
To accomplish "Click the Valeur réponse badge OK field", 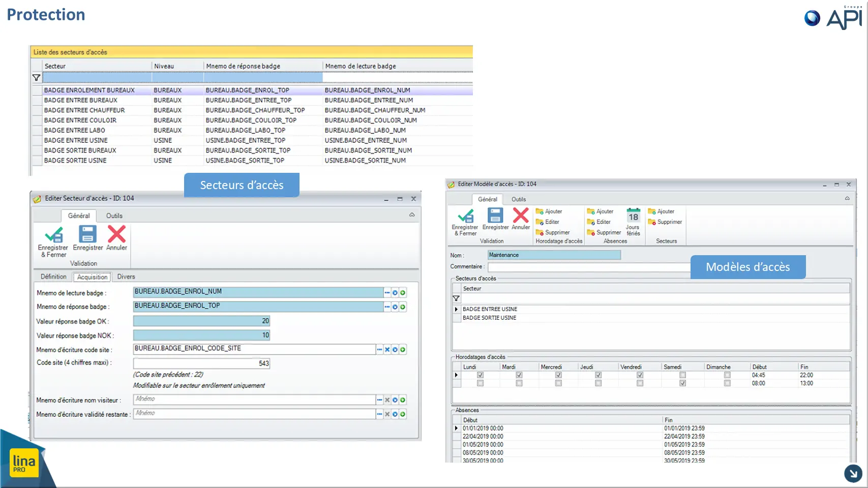I will pyautogui.click(x=201, y=321).
